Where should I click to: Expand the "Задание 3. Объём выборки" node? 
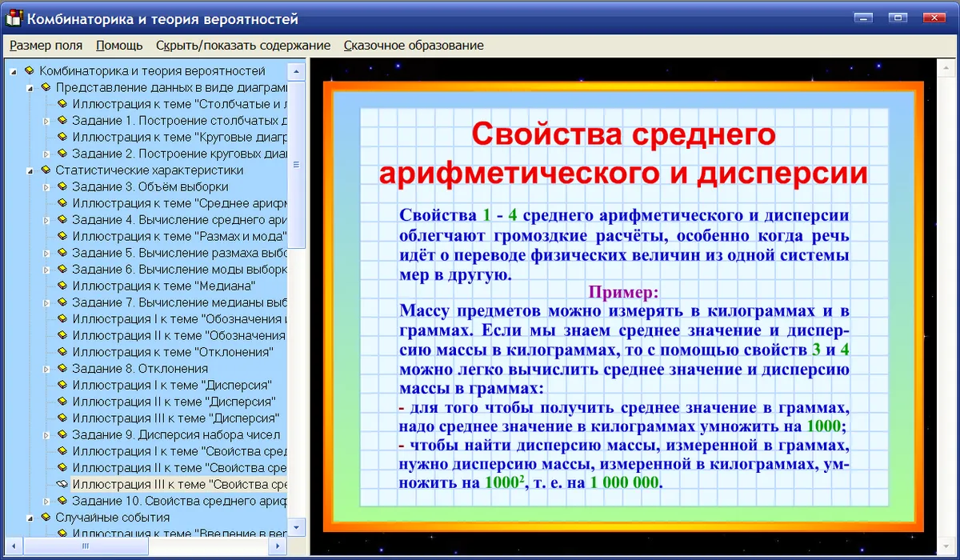pos(46,186)
